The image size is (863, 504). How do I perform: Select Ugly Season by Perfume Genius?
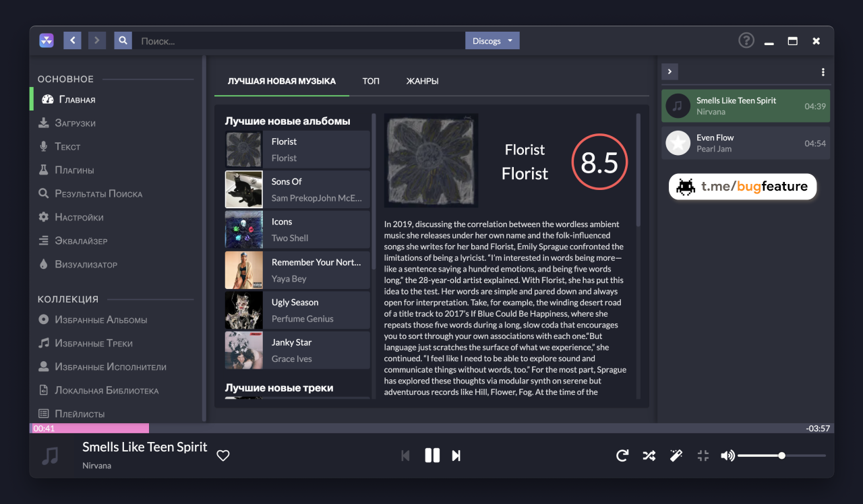click(x=297, y=310)
